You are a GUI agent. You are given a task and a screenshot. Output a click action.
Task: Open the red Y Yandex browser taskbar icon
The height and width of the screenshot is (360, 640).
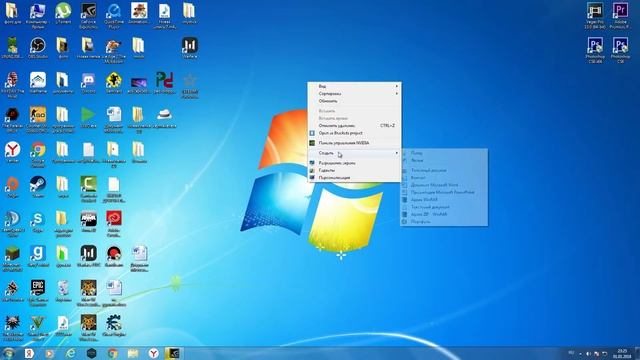(x=153, y=353)
